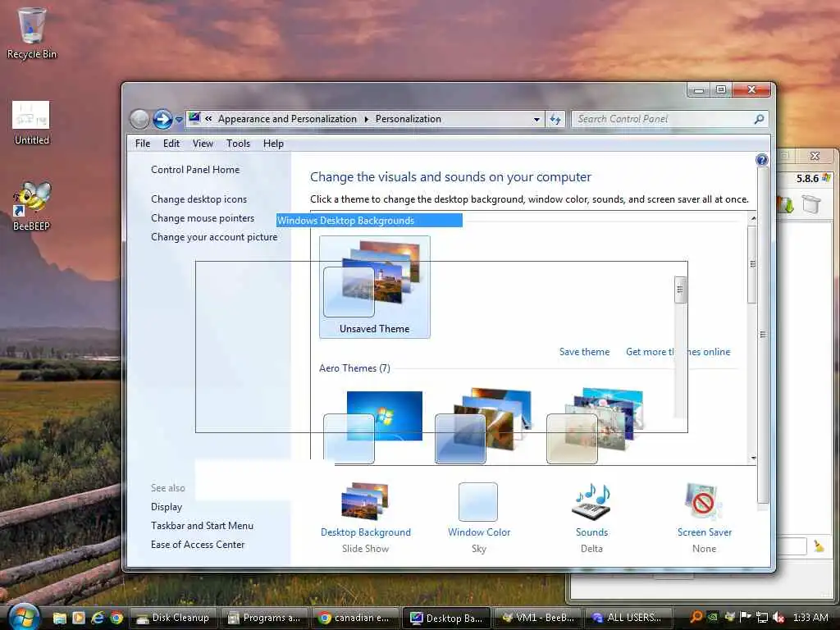
Task: Click Get more themes online
Action: point(678,352)
